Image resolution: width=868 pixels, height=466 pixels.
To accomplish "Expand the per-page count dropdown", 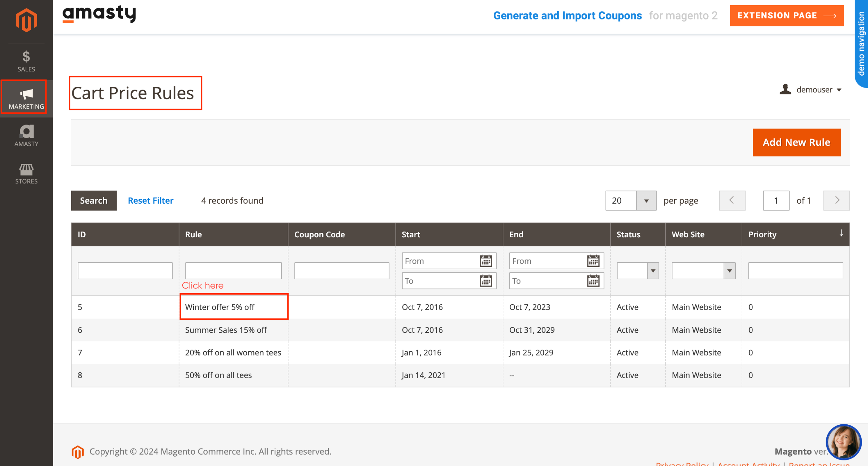I will point(646,200).
